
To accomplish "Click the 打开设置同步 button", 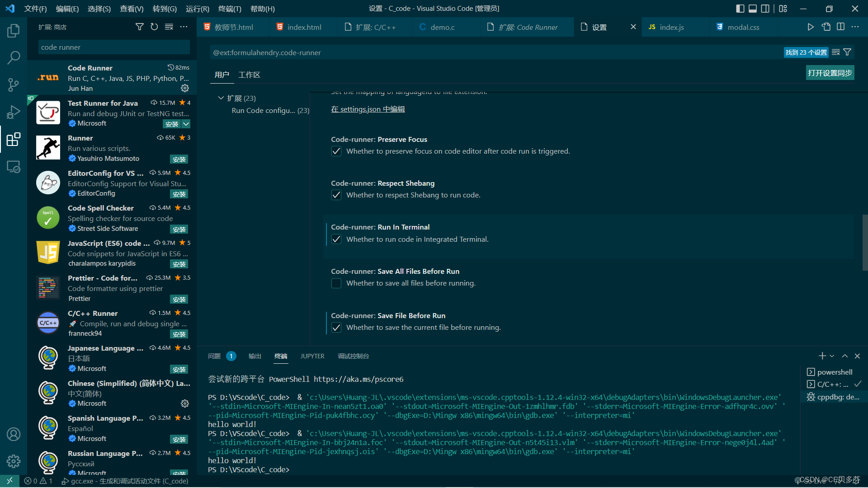I will coord(830,73).
